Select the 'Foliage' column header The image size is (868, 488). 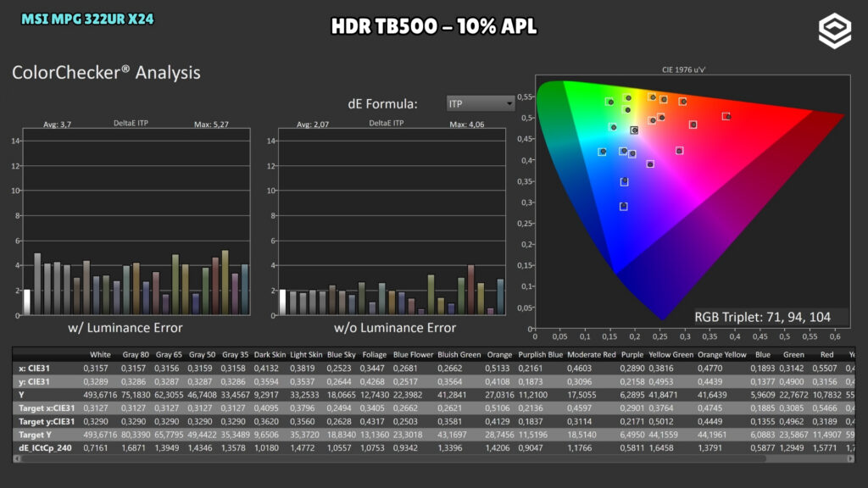click(x=374, y=355)
